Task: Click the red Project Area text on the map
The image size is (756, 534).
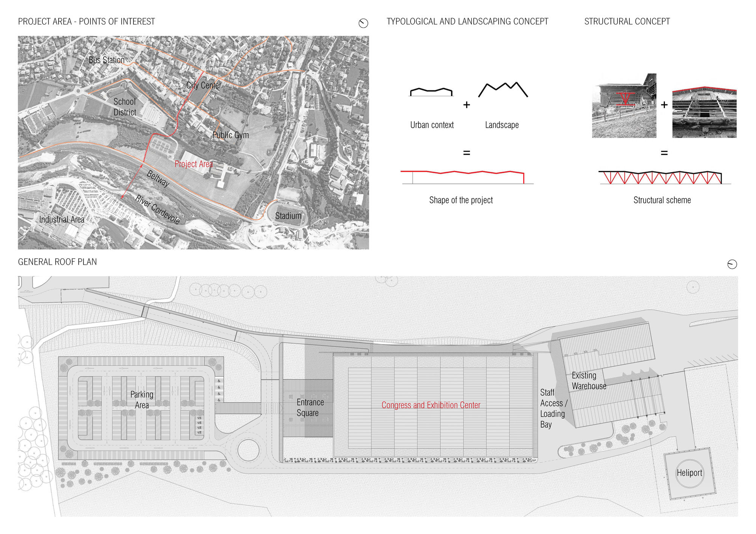Action: click(x=194, y=164)
